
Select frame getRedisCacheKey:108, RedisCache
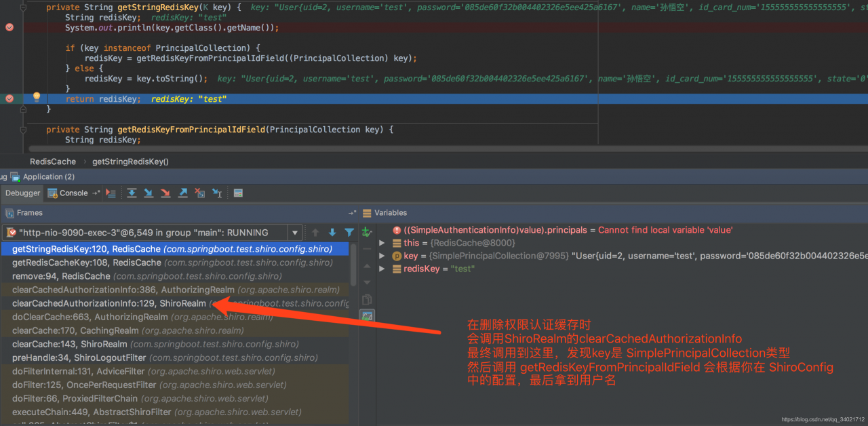coord(175,263)
